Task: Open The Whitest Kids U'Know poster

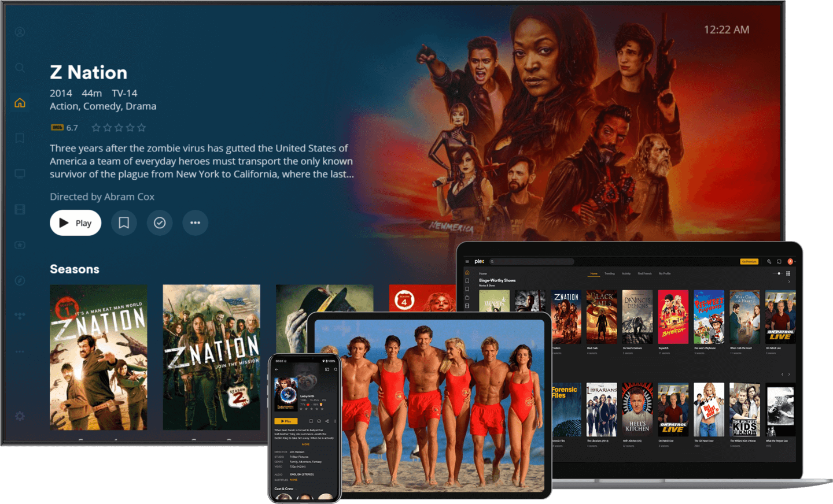Action: 744,409
